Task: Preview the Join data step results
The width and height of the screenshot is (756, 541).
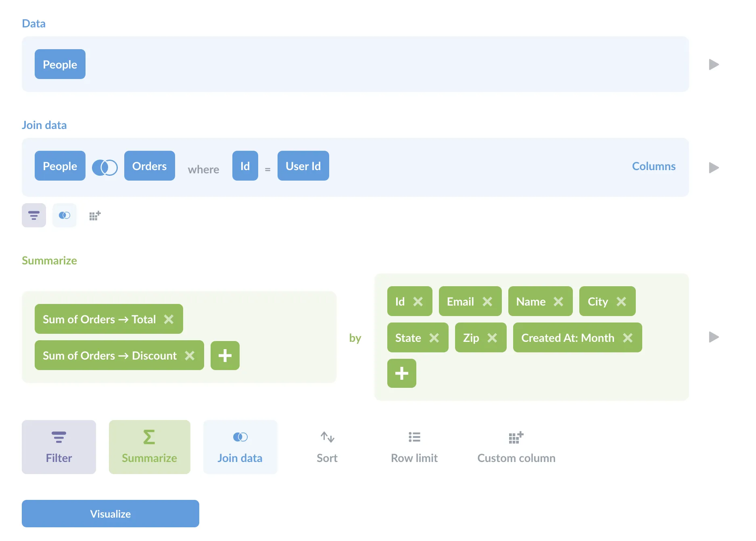Action: tap(714, 168)
